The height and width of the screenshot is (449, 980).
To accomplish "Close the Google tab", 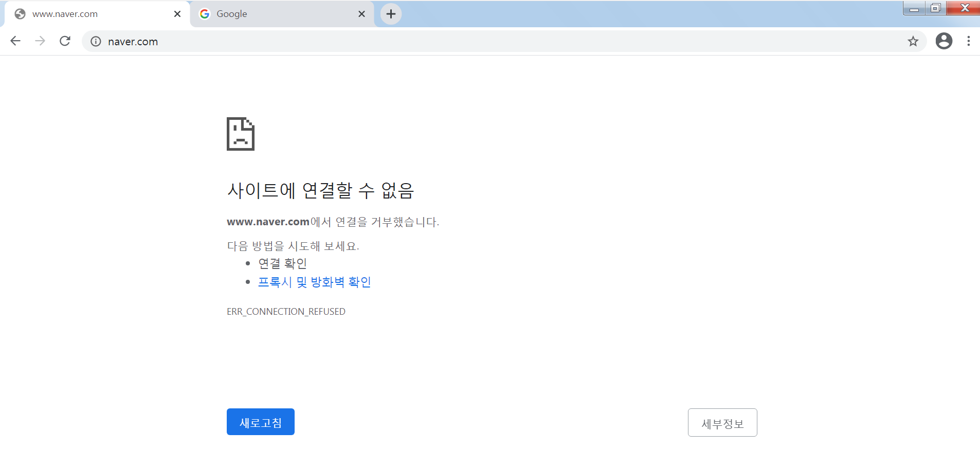I will [361, 14].
